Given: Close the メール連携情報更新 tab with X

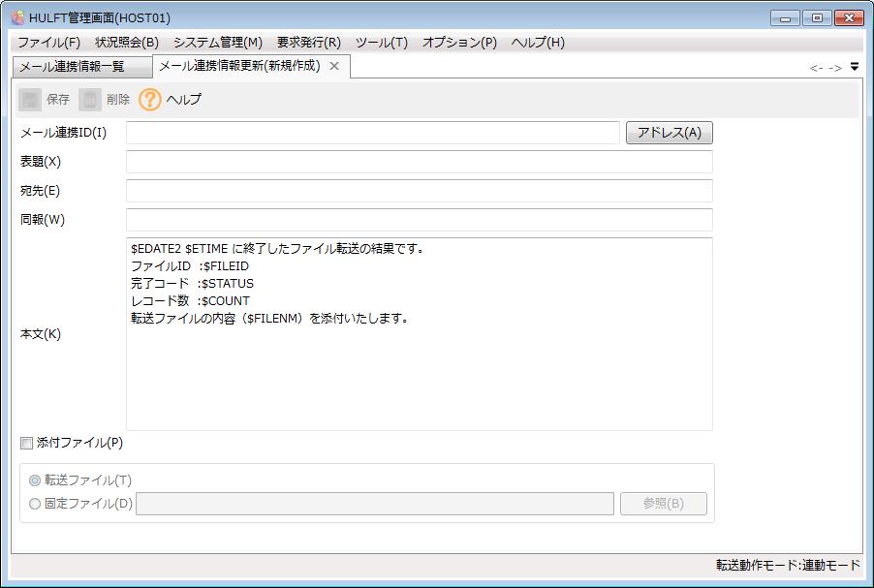Looking at the screenshot, I should pos(334,66).
